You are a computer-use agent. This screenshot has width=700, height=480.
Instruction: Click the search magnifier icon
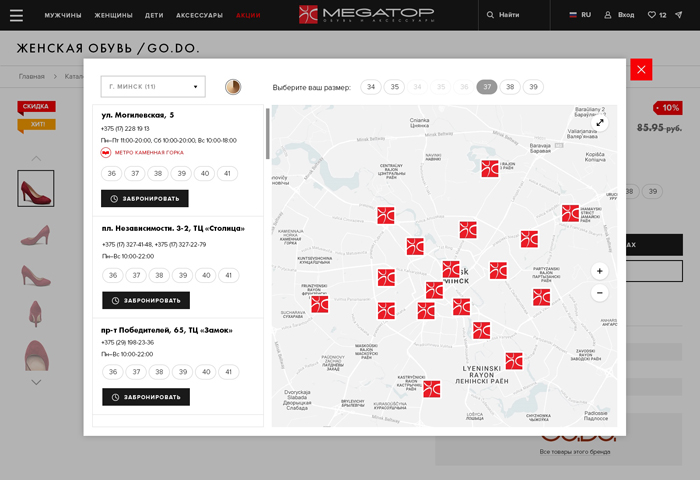point(490,15)
